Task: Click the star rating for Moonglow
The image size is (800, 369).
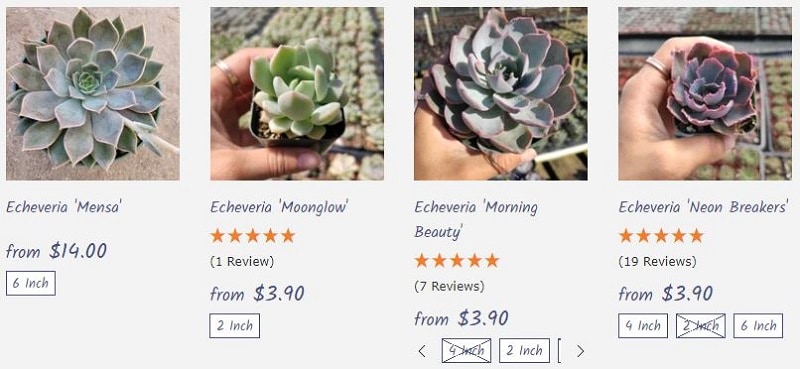Action: [253, 236]
